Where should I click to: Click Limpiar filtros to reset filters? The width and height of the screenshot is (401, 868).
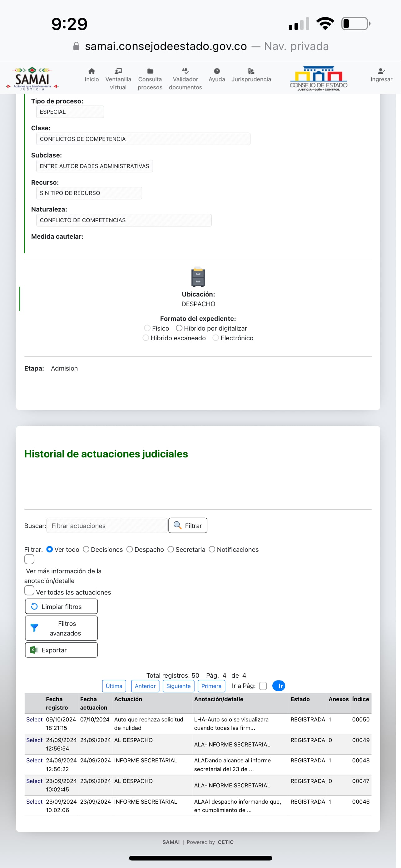(x=61, y=606)
